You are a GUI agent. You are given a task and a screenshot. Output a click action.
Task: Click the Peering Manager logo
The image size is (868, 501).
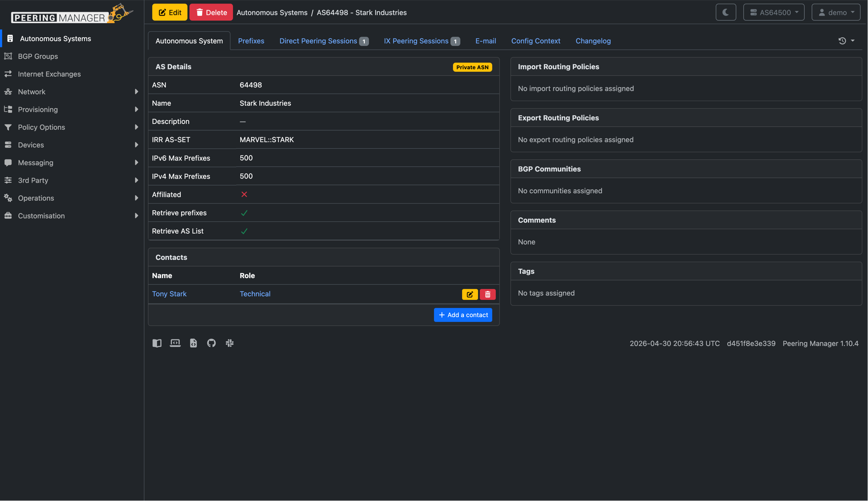click(x=72, y=14)
